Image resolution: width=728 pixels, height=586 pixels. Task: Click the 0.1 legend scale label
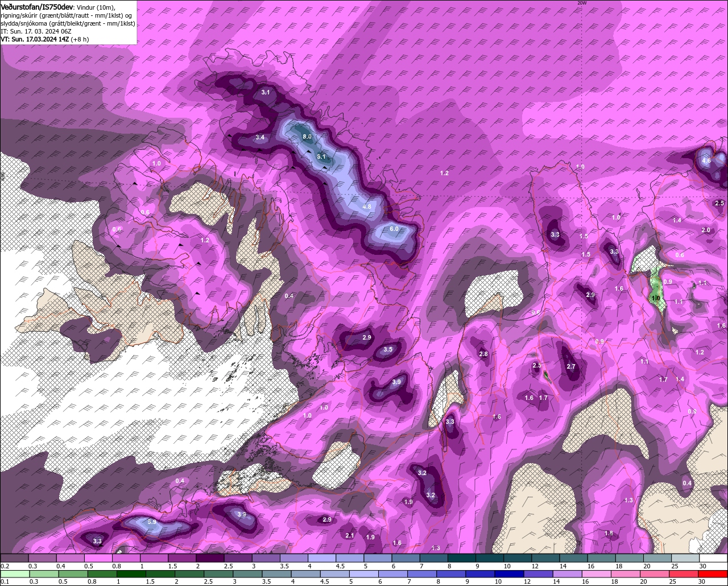(5, 581)
